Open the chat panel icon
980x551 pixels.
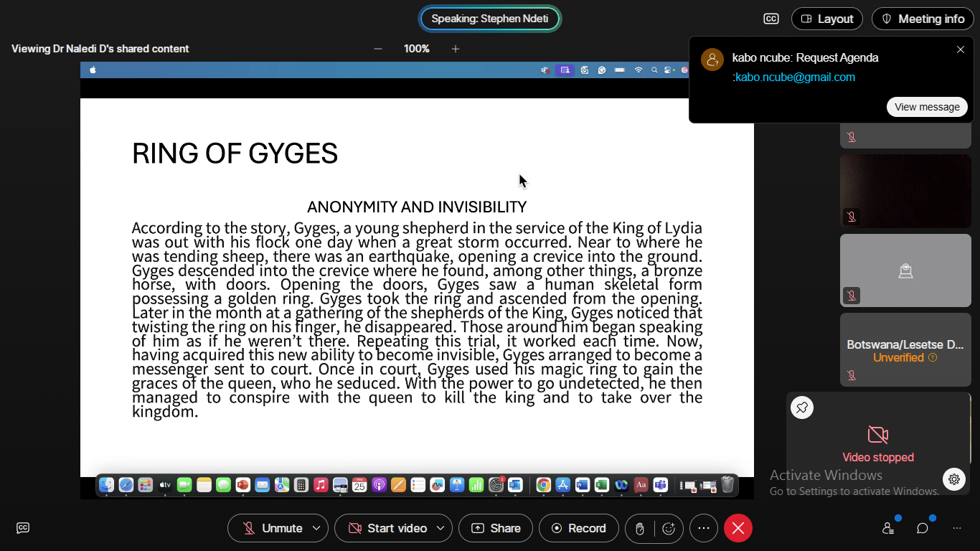pos(923,528)
